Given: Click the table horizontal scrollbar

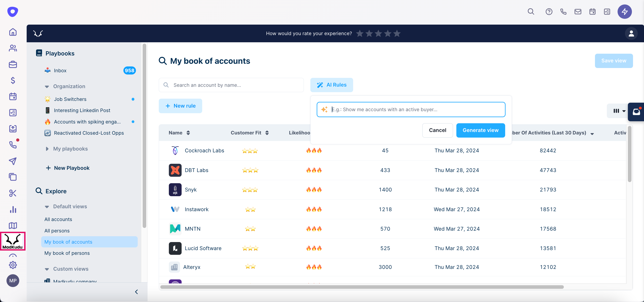Looking at the screenshot, I should (x=362, y=287).
